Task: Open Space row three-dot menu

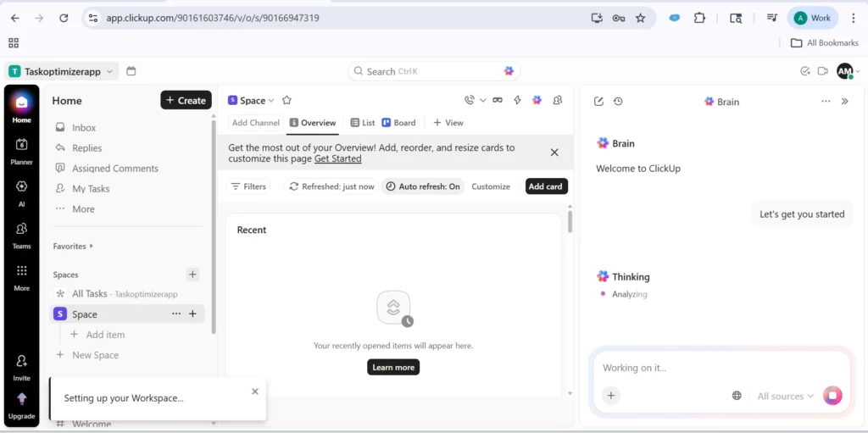Action: tap(176, 314)
